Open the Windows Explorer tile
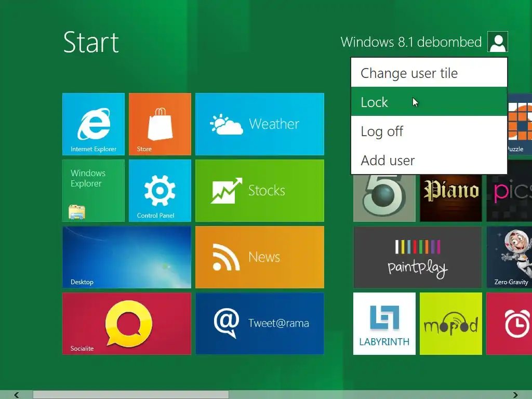Viewport: 532px width, 399px height. (x=94, y=191)
